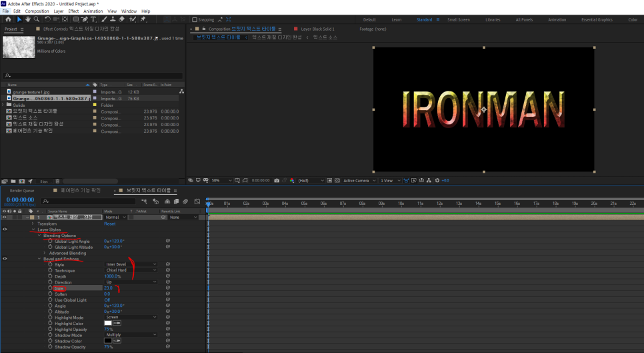
Task: Click the motion blur icon in timeline
Action: (185, 202)
